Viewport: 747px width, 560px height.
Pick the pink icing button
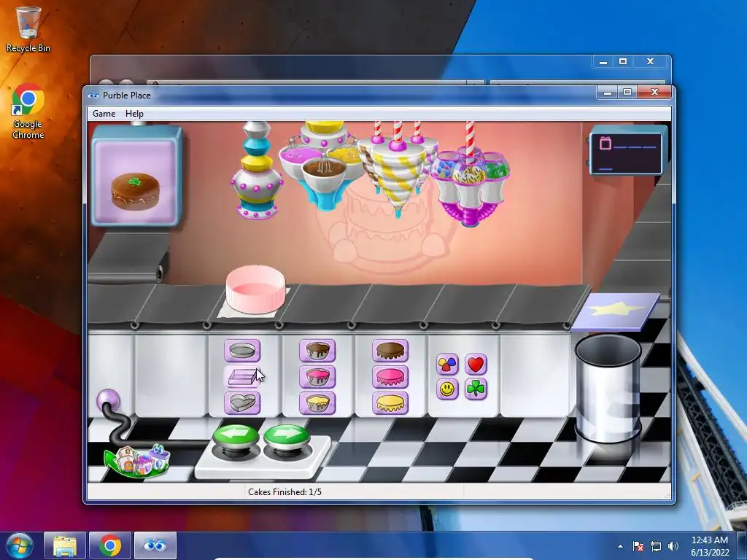[390, 377]
